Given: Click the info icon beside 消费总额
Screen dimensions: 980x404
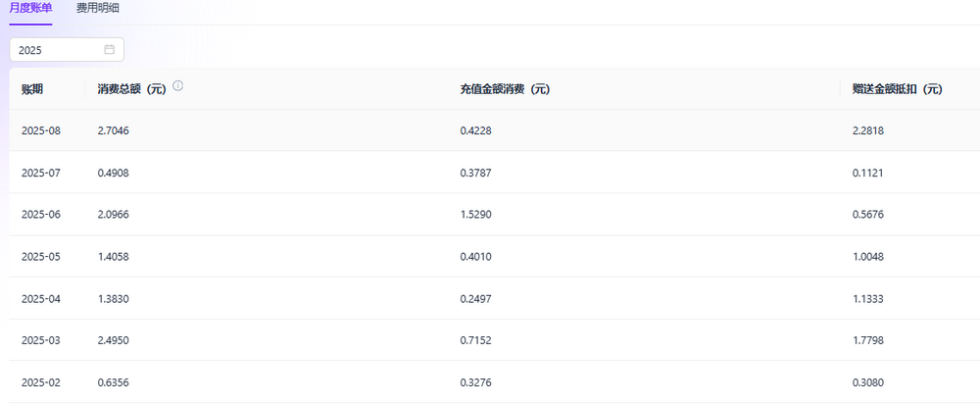Looking at the screenshot, I should click(177, 86).
